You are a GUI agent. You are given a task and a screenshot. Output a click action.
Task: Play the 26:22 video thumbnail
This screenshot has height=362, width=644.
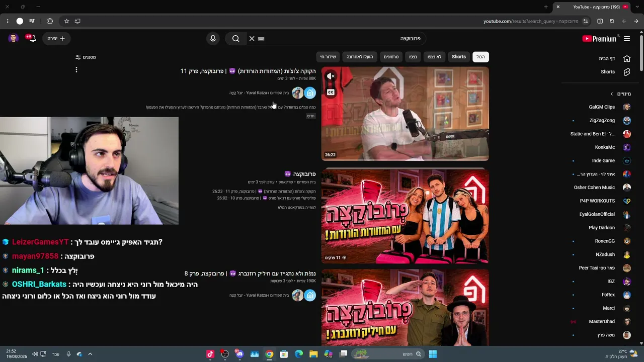(x=405, y=114)
